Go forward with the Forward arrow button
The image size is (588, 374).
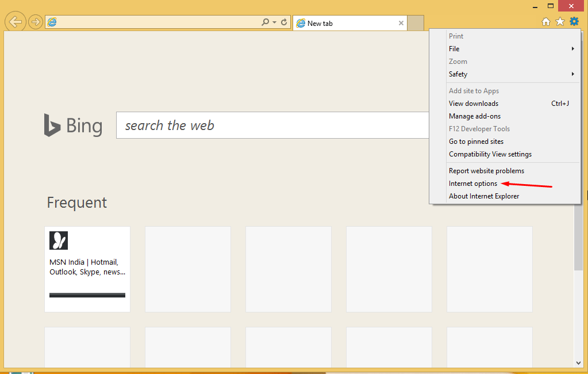click(35, 22)
